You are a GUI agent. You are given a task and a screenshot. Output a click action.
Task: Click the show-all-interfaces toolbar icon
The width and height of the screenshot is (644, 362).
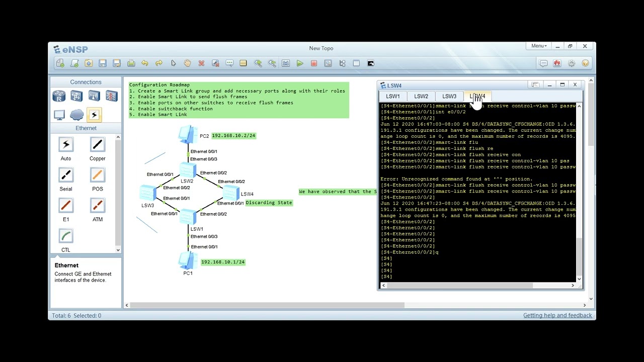(x=342, y=63)
